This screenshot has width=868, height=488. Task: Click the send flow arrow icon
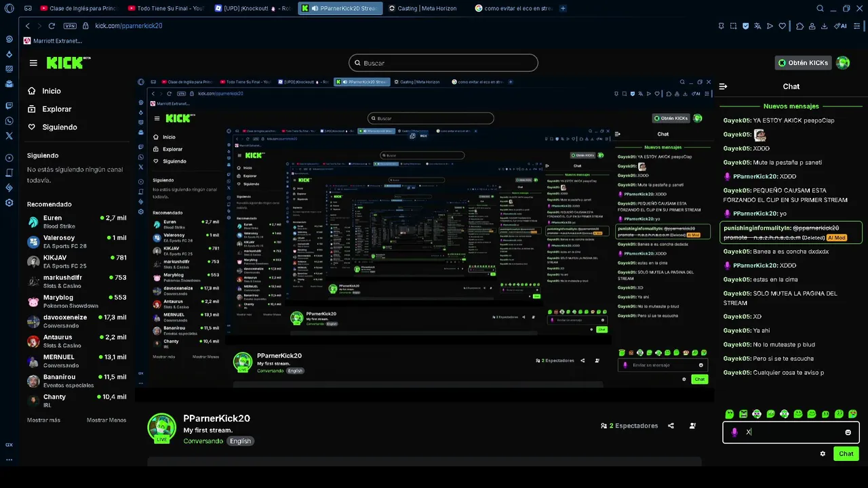pos(770,26)
